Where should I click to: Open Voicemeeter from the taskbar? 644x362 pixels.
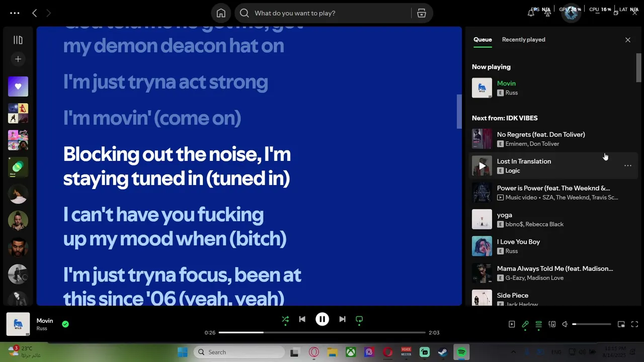406,352
